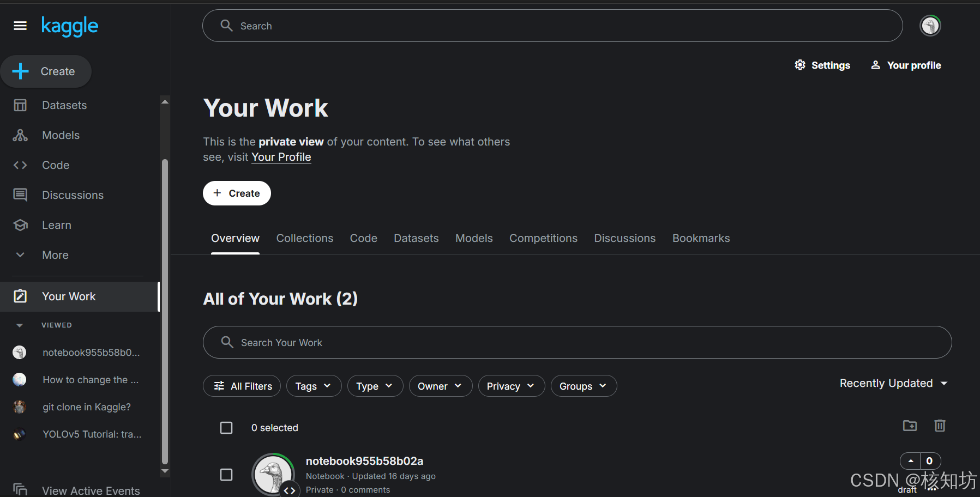Click magnifier icon in Search Your Work
This screenshot has width=980, height=497.
coord(227,342)
